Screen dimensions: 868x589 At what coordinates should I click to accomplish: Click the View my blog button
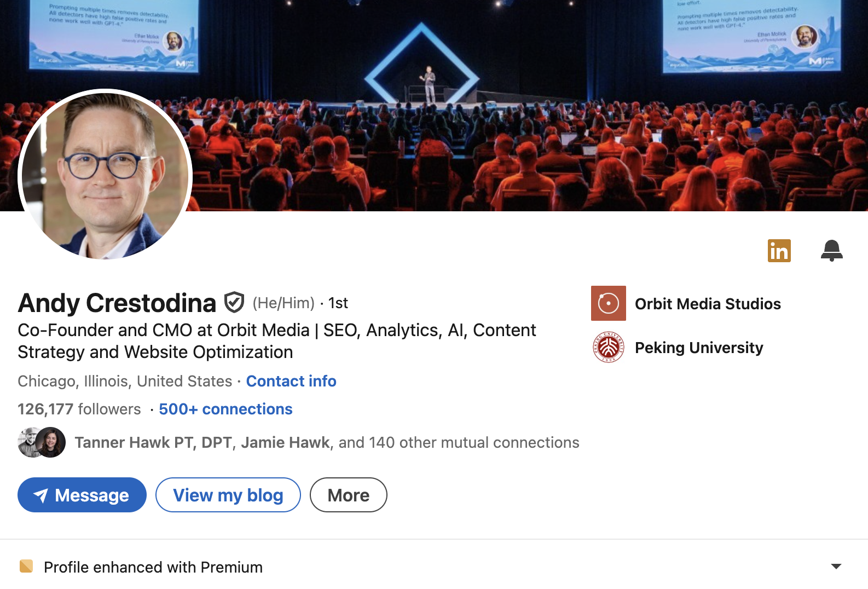coord(228,495)
